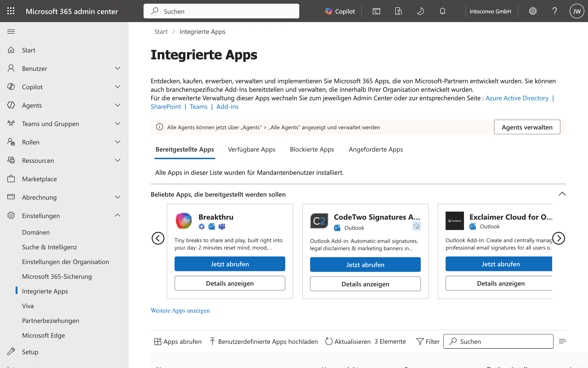Get CodeTwo Signatures with Jetzt abrufen
This screenshot has width=588, height=368.
tap(365, 264)
